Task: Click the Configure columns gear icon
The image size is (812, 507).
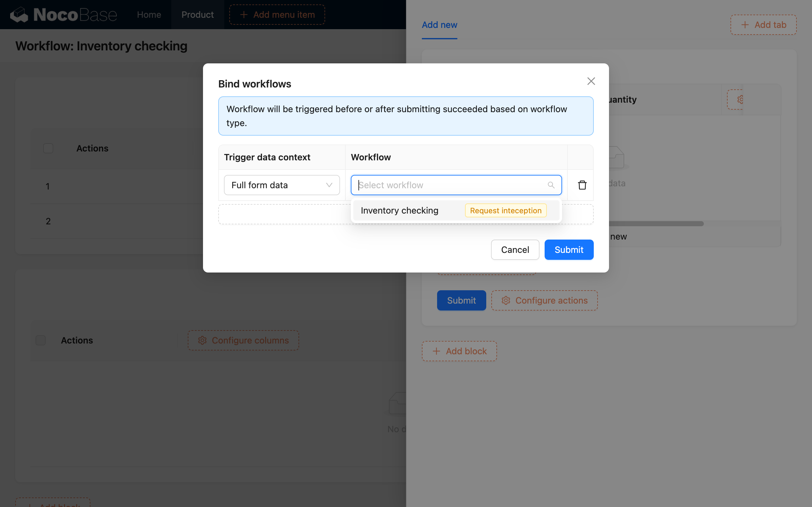Action: click(202, 340)
